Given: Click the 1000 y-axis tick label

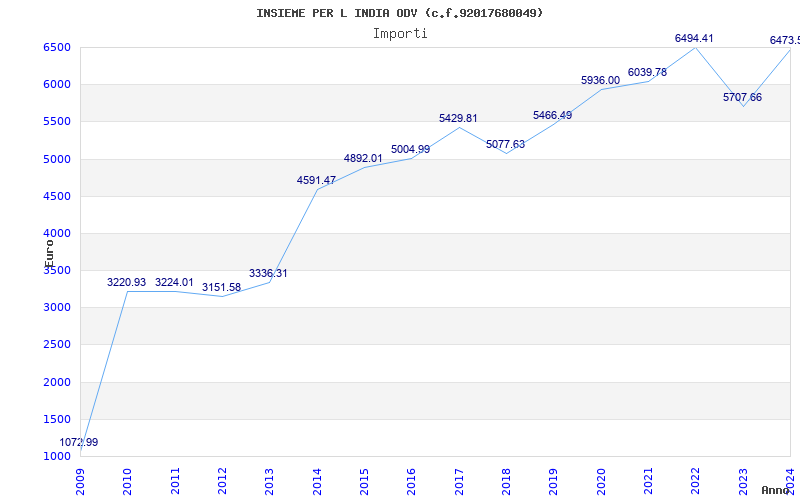Looking at the screenshot, I should (57, 456).
